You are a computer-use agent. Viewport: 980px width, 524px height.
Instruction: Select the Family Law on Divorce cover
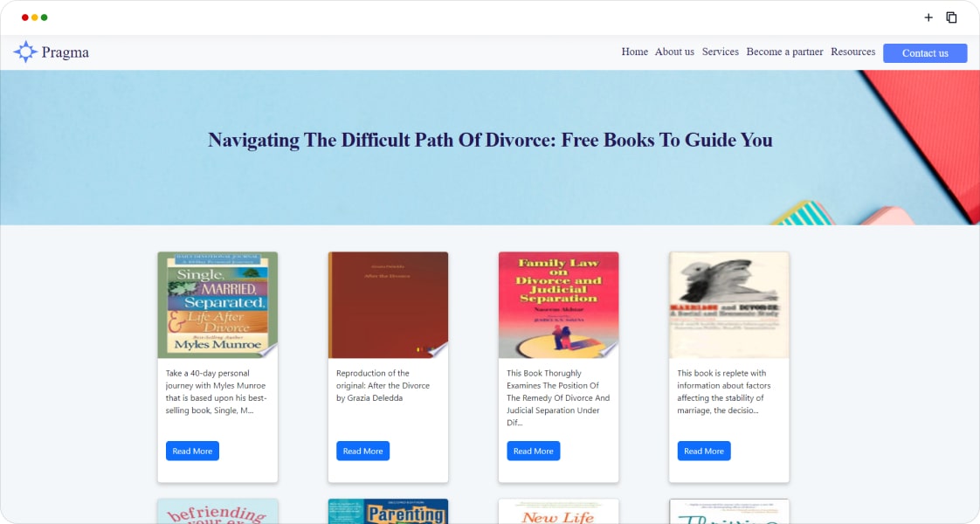click(x=559, y=305)
